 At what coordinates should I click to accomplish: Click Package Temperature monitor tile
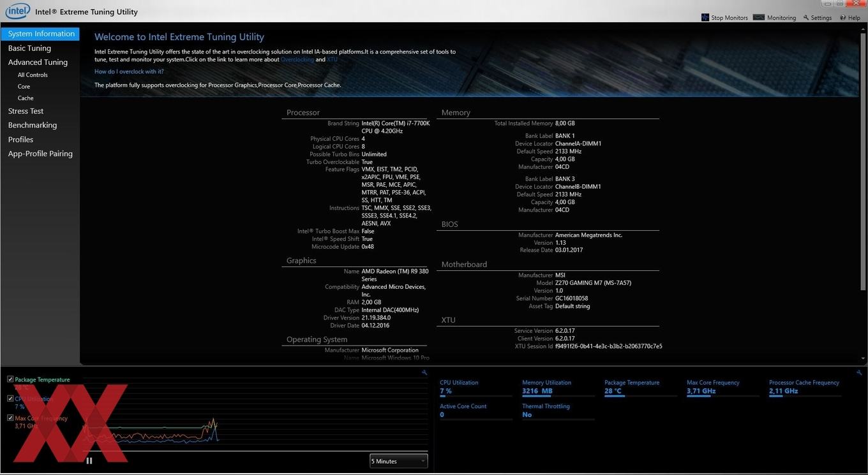640,387
